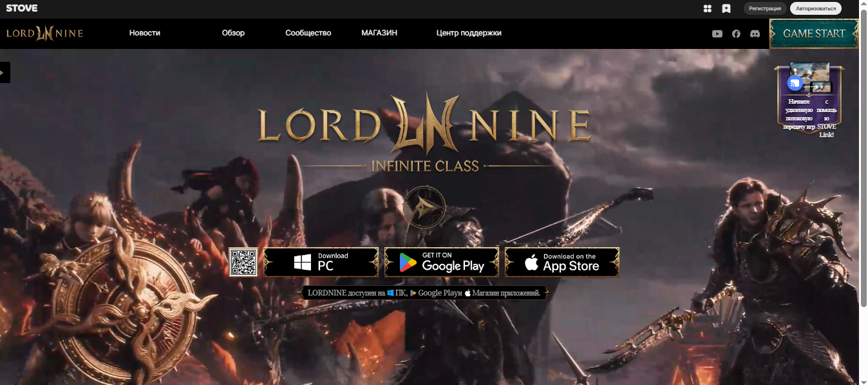Click the Регистрация button
The width and height of the screenshot is (868, 385).
[x=765, y=8]
